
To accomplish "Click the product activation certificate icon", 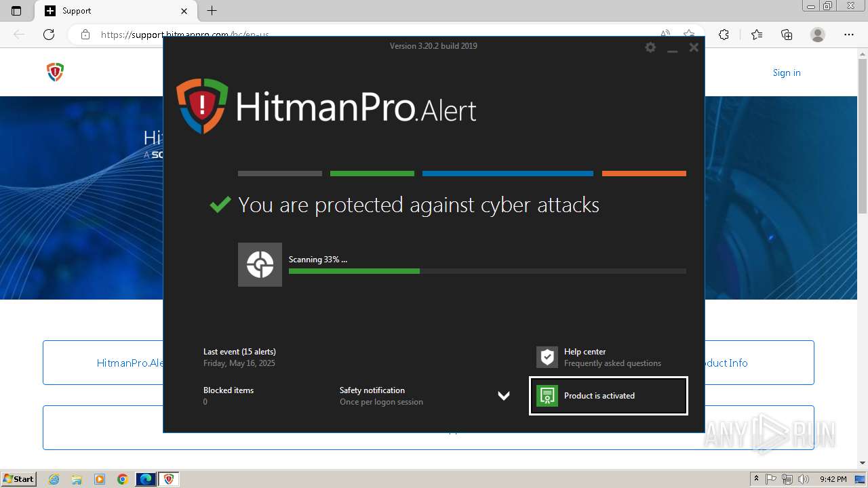I will coord(547,396).
